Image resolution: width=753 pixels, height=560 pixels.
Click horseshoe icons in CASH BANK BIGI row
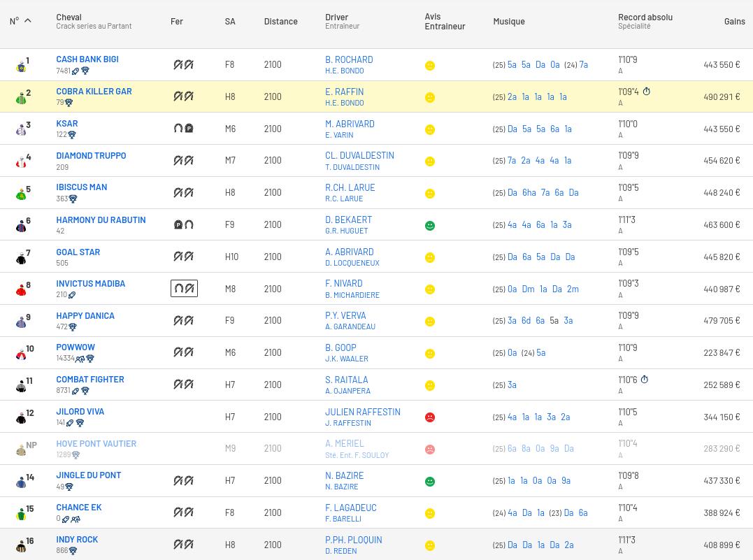coord(183,65)
